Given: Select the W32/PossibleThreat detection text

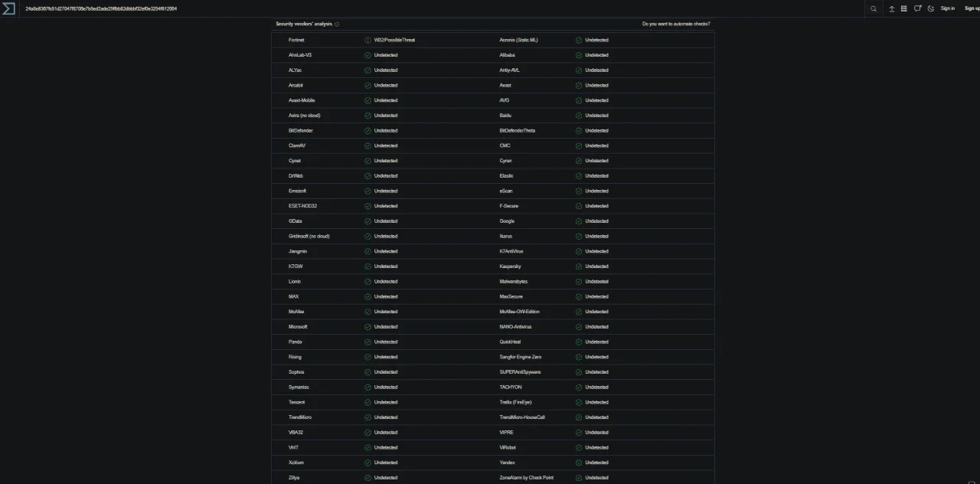Looking at the screenshot, I should pyautogui.click(x=394, y=40).
